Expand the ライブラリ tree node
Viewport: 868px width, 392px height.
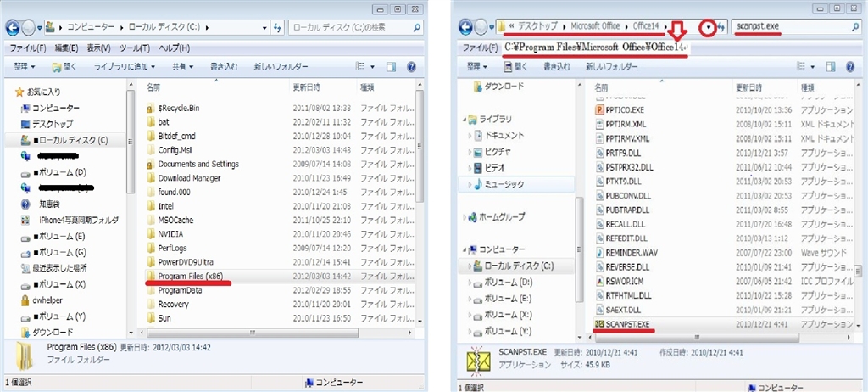coord(464,119)
